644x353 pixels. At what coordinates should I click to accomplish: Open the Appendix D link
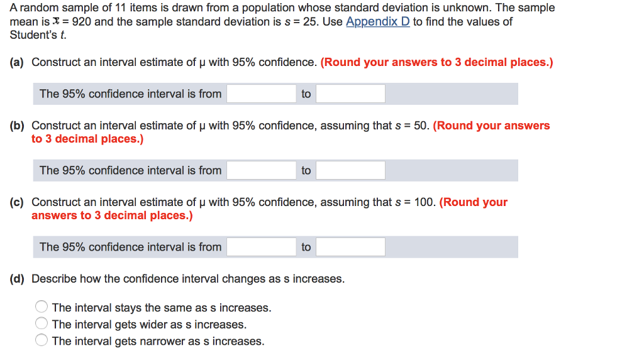[x=378, y=21]
